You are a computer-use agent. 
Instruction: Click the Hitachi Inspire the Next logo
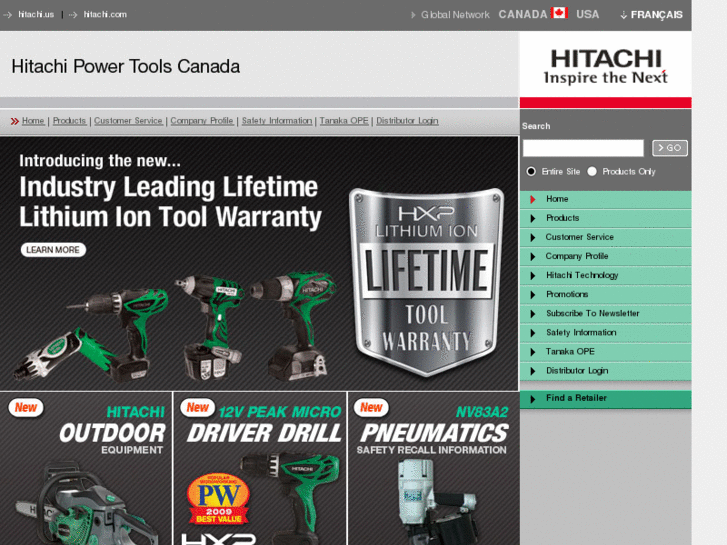pos(606,67)
